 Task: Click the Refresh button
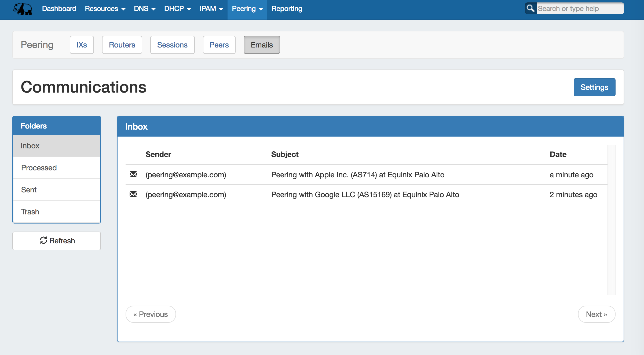(57, 241)
